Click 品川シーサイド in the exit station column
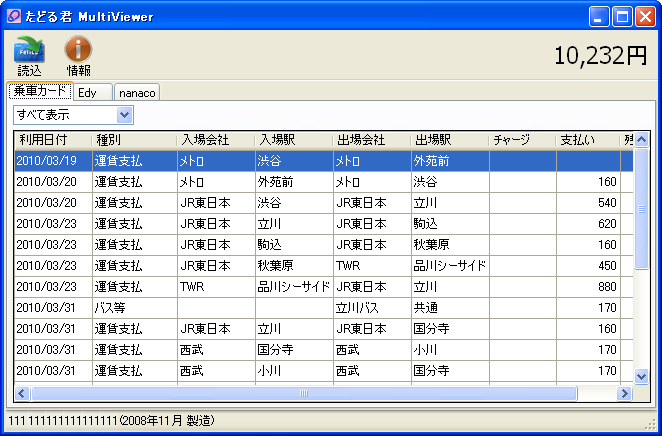This screenshot has width=662, height=436. click(x=450, y=266)
